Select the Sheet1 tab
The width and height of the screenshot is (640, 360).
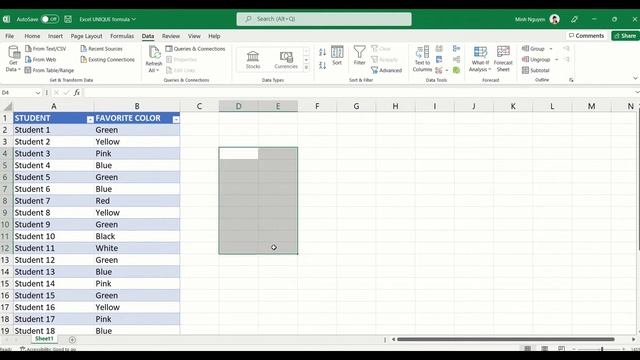point(44,339)
